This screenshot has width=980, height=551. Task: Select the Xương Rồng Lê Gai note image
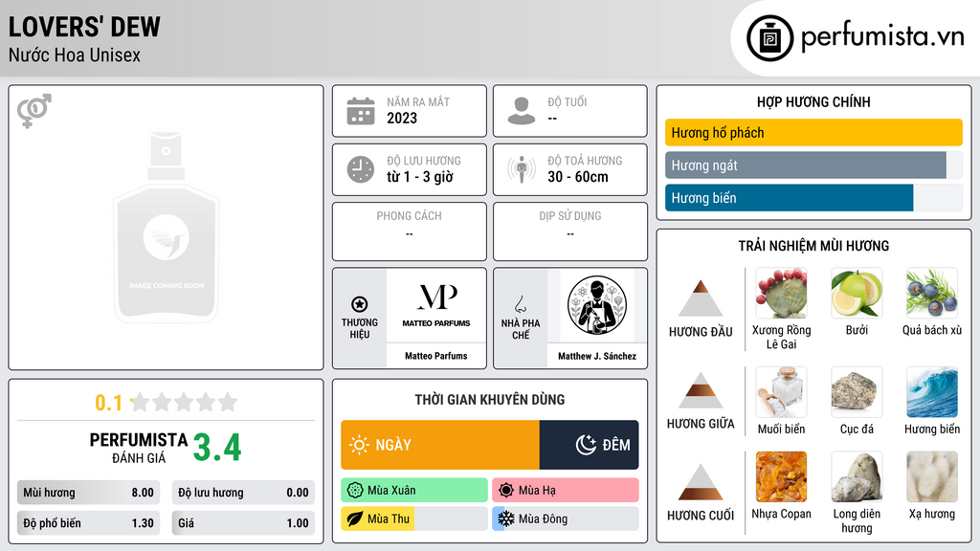point(781,293)
